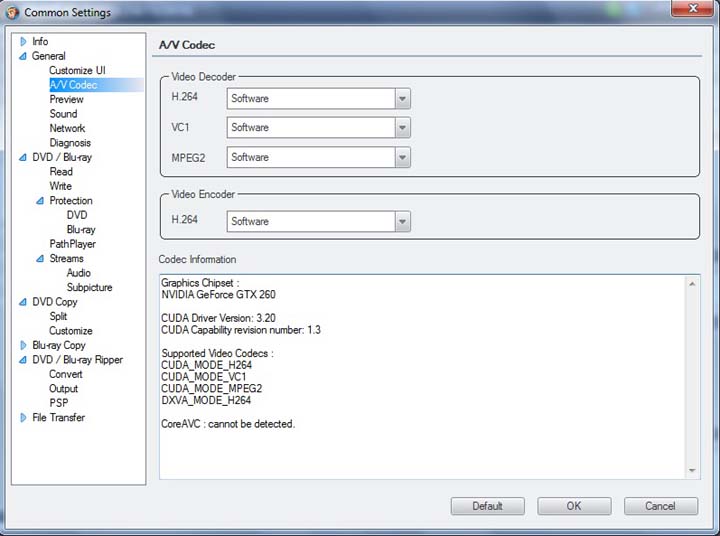Screen dimensions: 720x536
Task: Click the CUDA Driver Version: 3.20 line
Action: (x=218, y=318)
